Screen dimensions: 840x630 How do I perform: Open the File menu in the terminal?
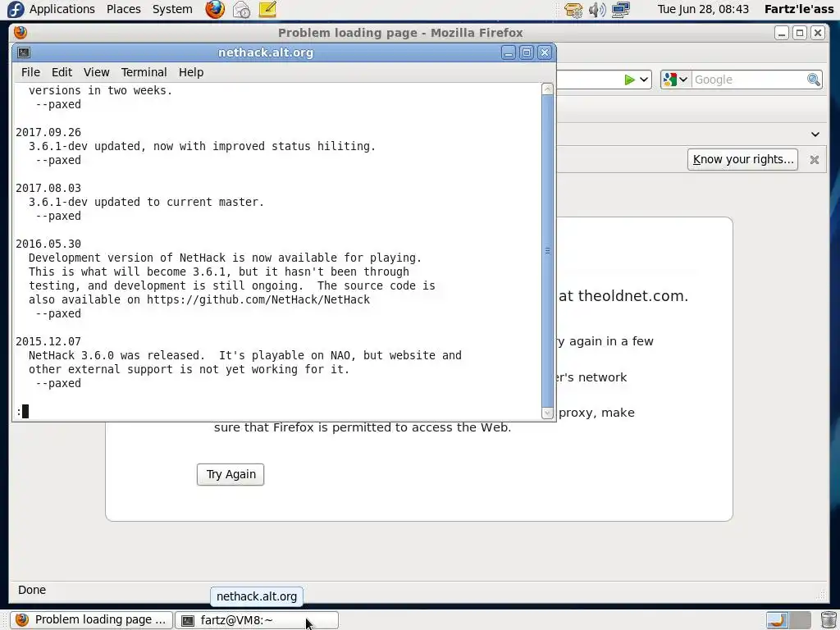(30, 72)
